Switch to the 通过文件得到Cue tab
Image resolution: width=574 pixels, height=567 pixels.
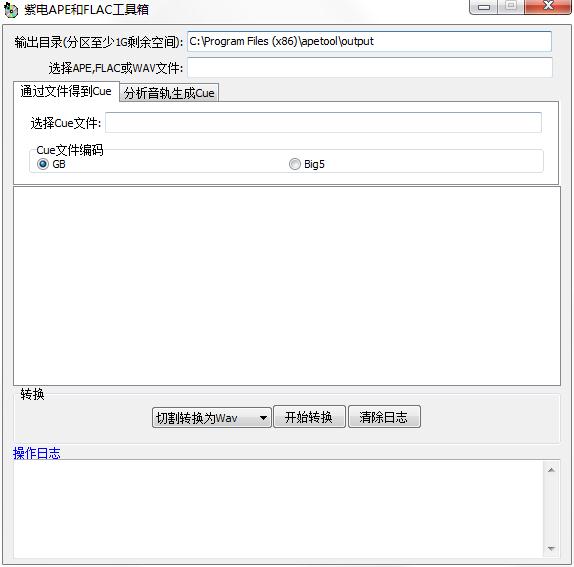click(x=66, y=91)
